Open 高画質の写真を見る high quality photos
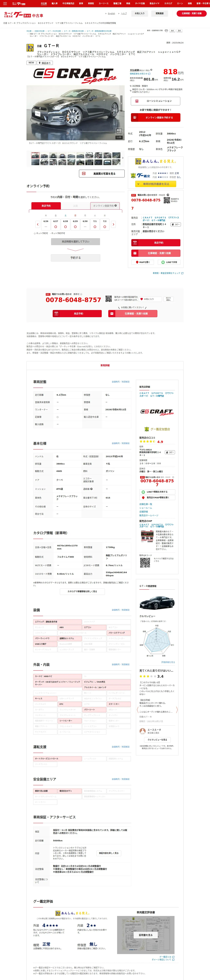Image resolution: width=210 pixels, height=980 pixels. [x=102, y=173]
